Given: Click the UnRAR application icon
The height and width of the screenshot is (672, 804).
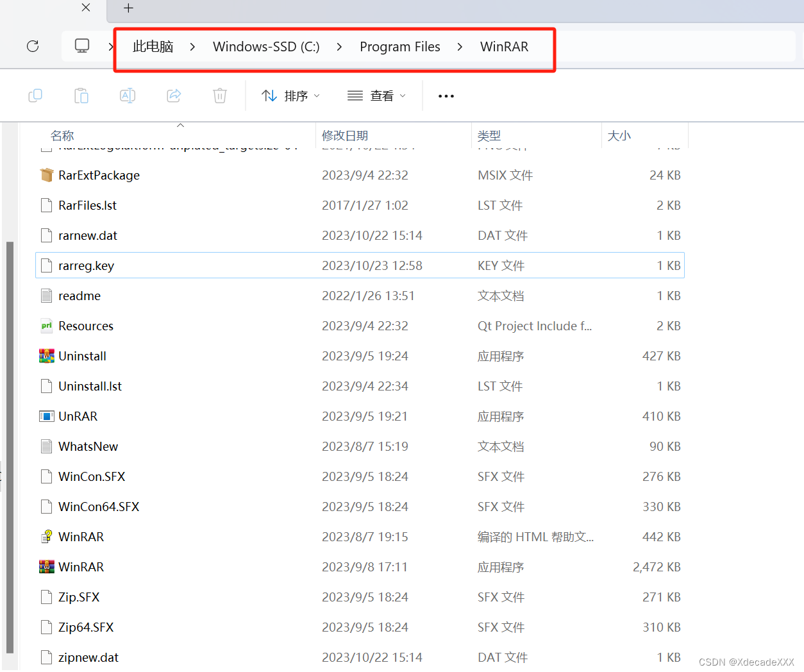Looking at the screenshot, I should coord(47,416).
